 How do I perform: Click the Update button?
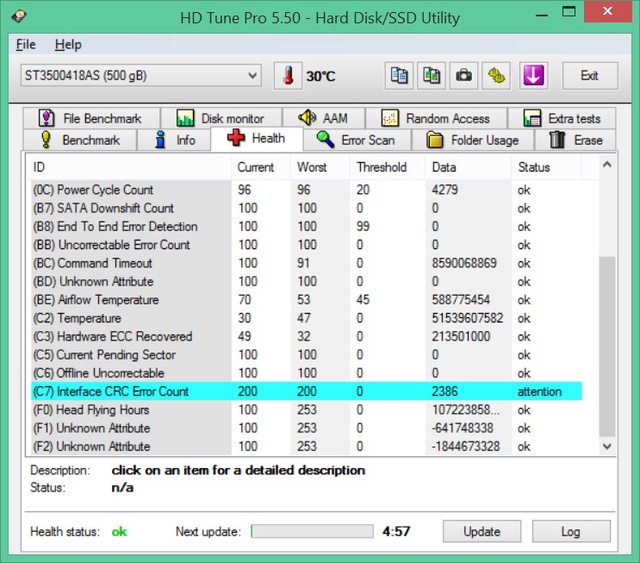click(482, 531)
